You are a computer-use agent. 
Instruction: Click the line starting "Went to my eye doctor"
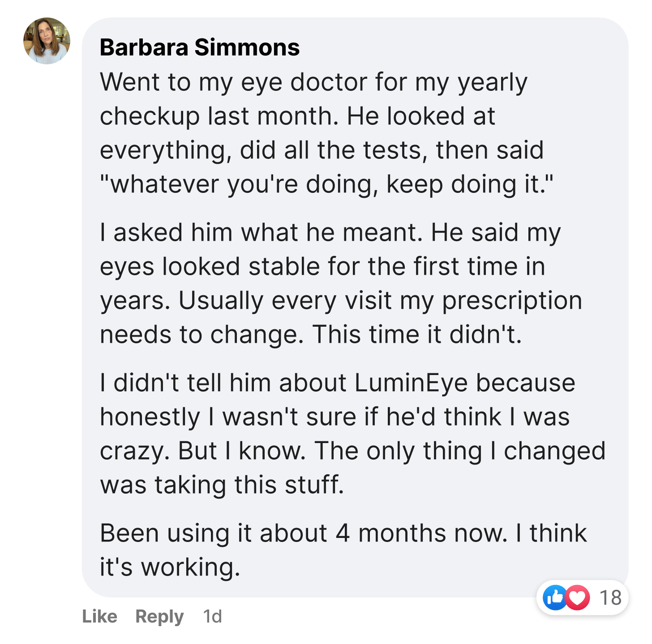[x=313, y=82]
